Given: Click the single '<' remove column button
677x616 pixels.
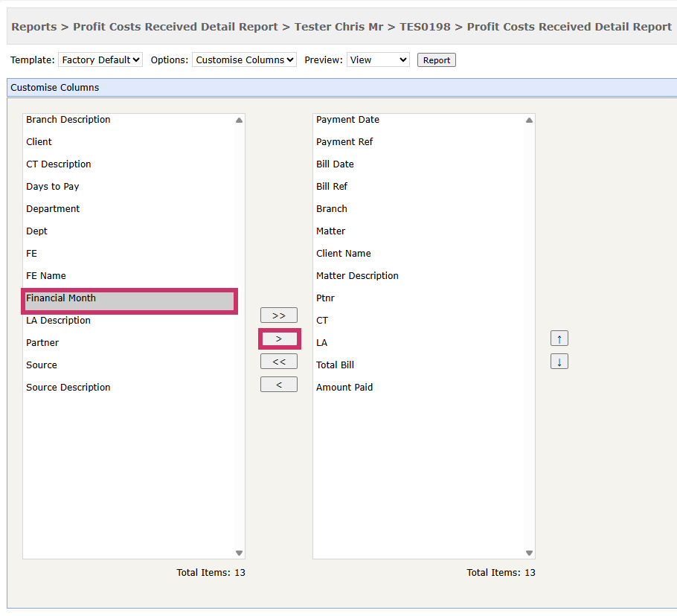Looking at the screenshot, I should pyautogui.click(x=278, y=385).
